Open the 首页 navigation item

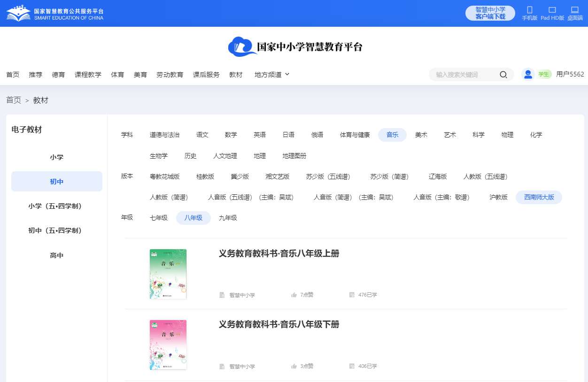tap(13, 75)
